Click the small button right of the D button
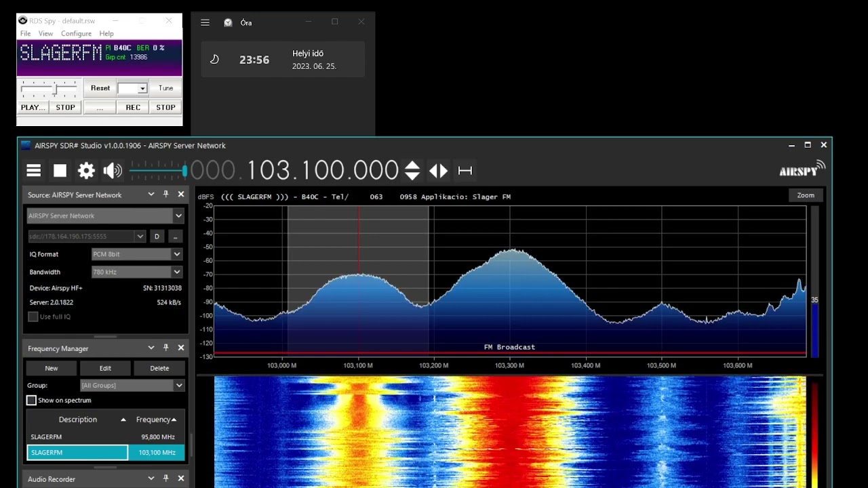Screen dimensions: 868x488 point(176,237)
